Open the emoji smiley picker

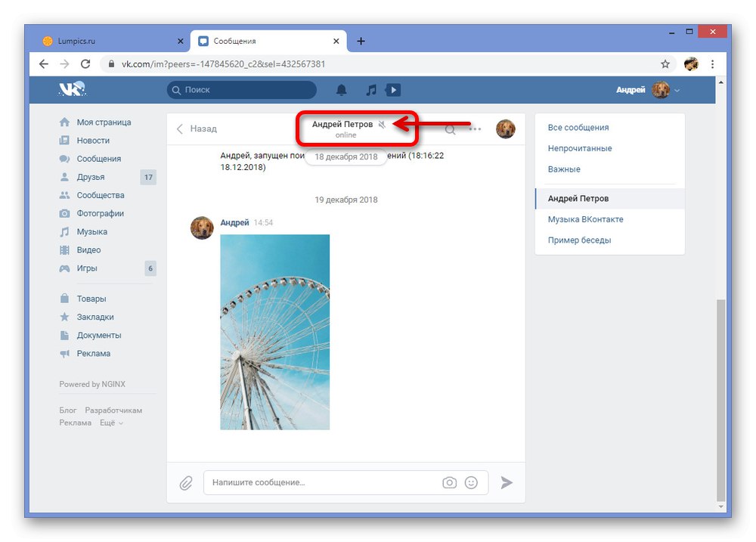(x=471, y=482)
